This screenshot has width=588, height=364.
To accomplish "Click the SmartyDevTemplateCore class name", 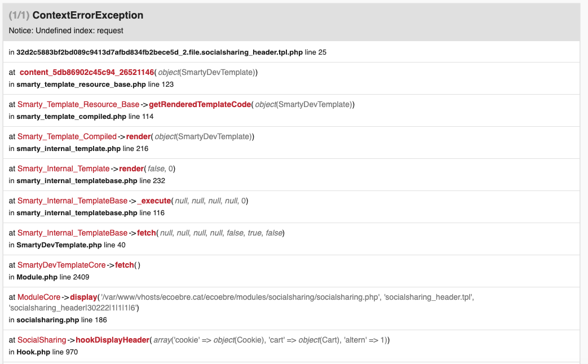I will [61, 265].
